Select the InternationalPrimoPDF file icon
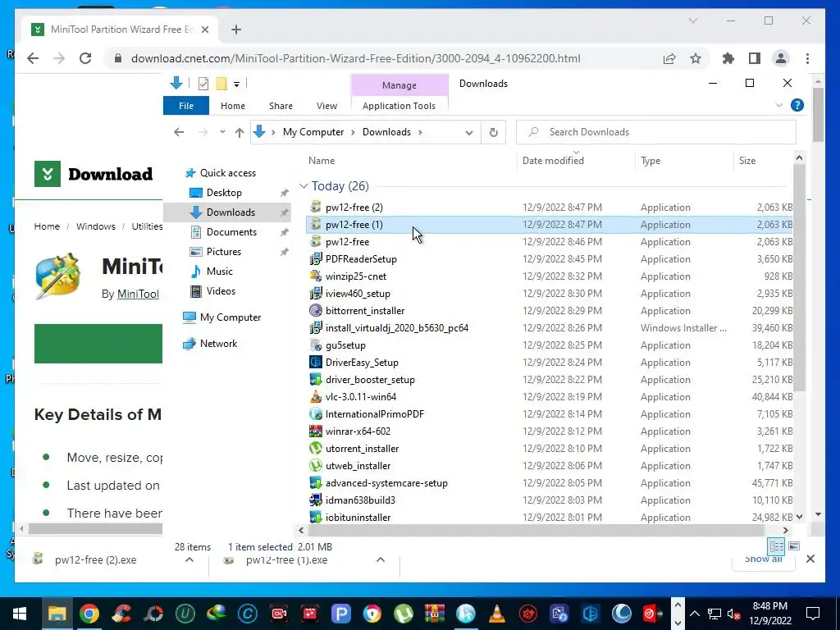This screenshot has width=840, height=630. click(316, 413)
